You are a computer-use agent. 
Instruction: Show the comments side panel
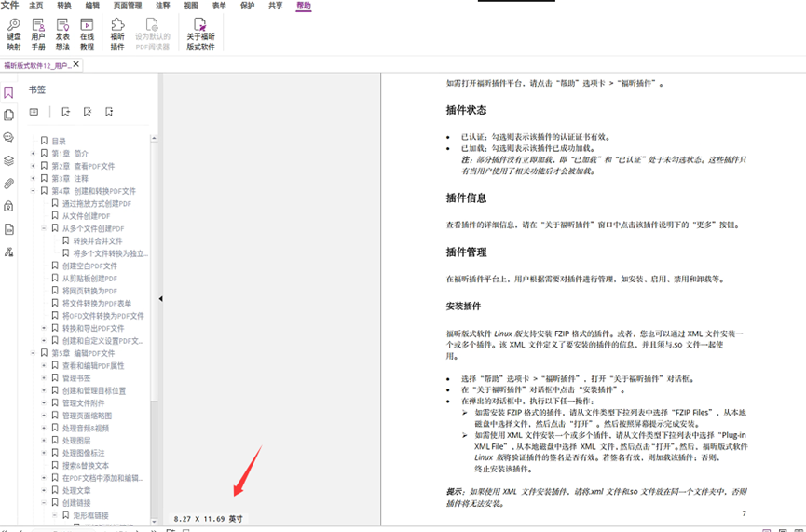8,137
